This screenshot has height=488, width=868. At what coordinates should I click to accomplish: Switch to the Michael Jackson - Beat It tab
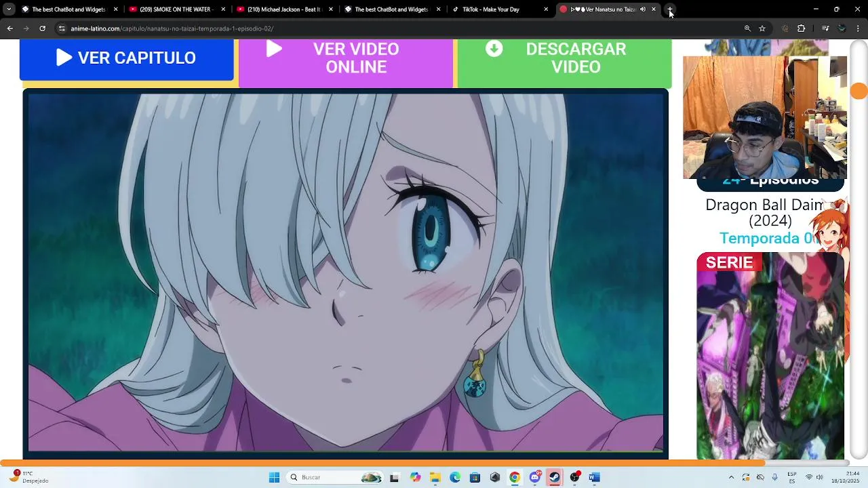click(285, 9)
